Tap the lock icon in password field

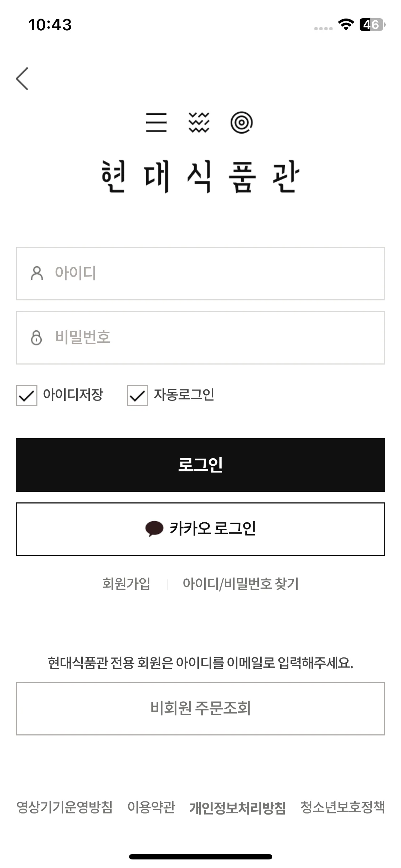click(36, 337)
